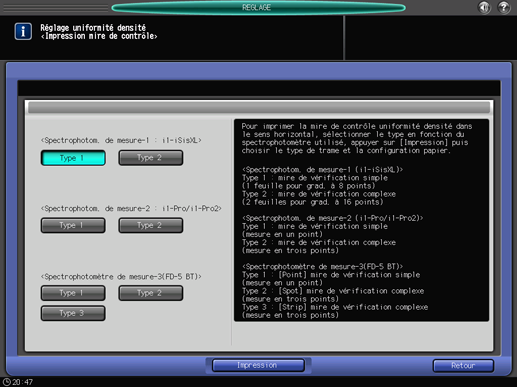
Task: Click the clock icon in status bar
Action: pos(7,382)
